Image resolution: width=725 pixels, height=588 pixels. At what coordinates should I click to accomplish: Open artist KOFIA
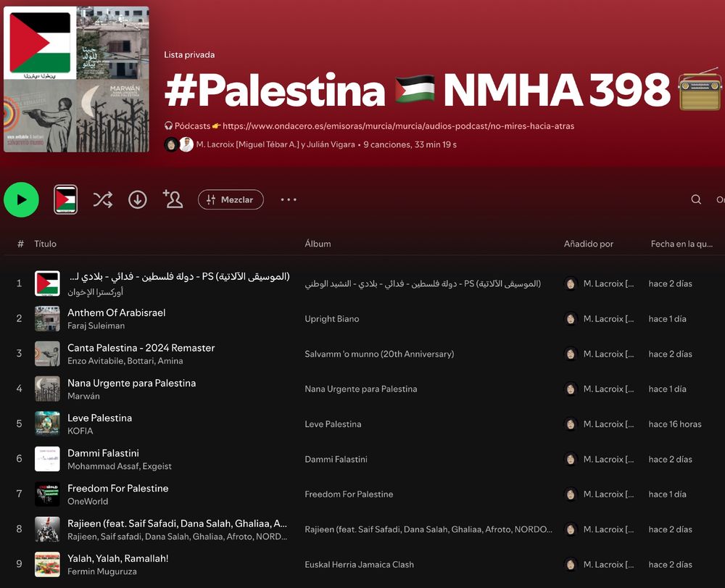tap(80, 431)
